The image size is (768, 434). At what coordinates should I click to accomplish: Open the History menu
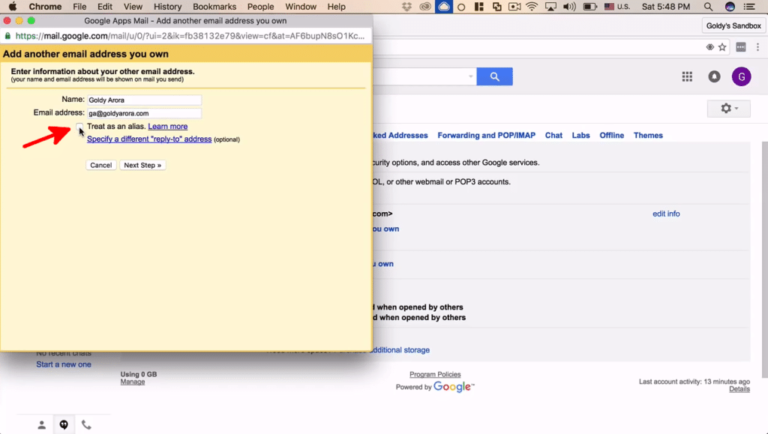pyautogui.click(x=168, y=7)
